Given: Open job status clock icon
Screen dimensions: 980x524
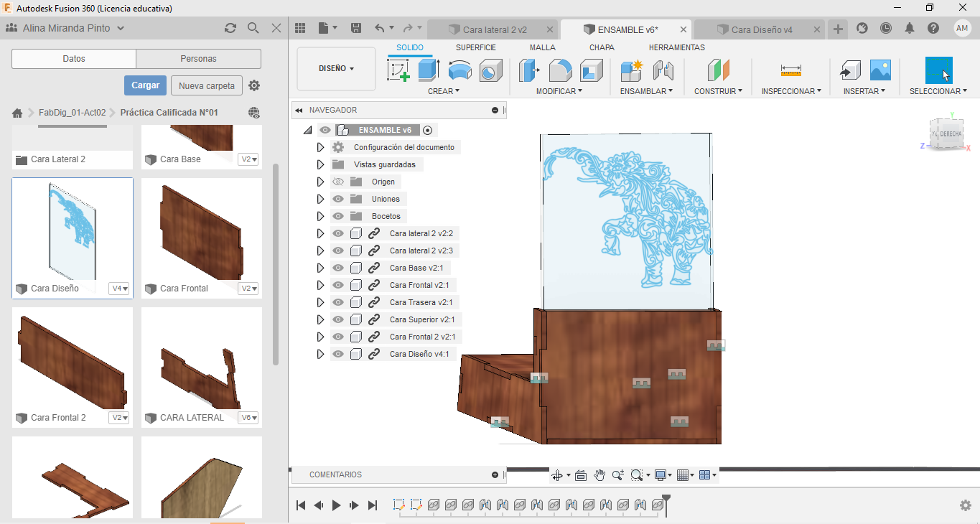Looking at the screenshot, I should (886, 28).
